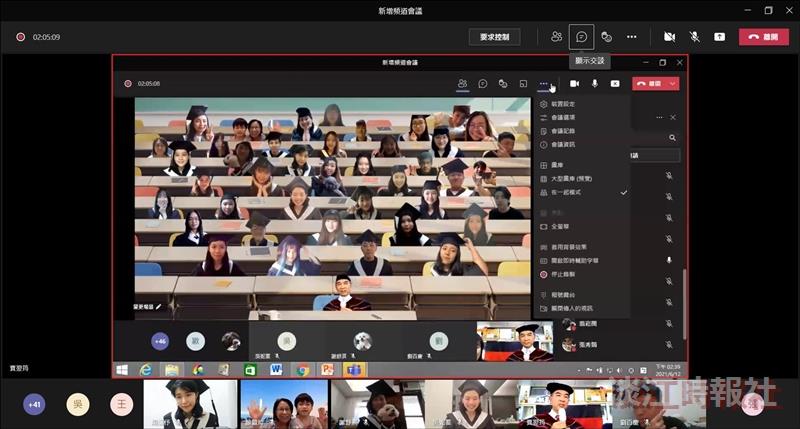
Task: Toggle the checked 在一起模式 Together mode item
Action: [582, 192]
